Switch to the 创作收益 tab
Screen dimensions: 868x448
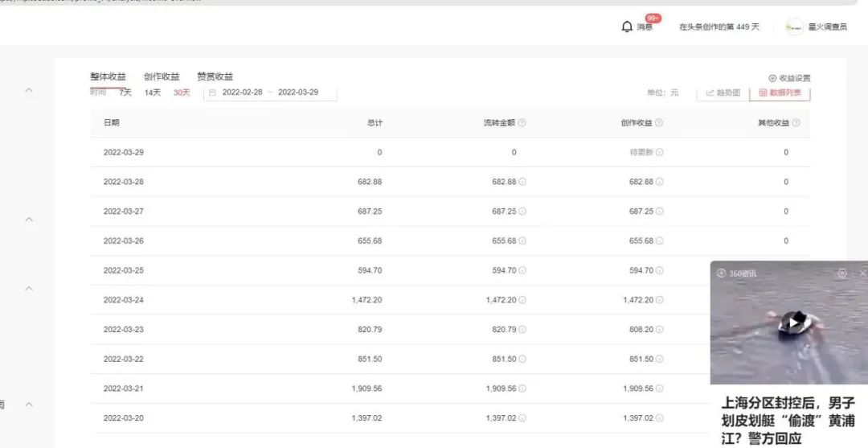click(x=162, y=77)
